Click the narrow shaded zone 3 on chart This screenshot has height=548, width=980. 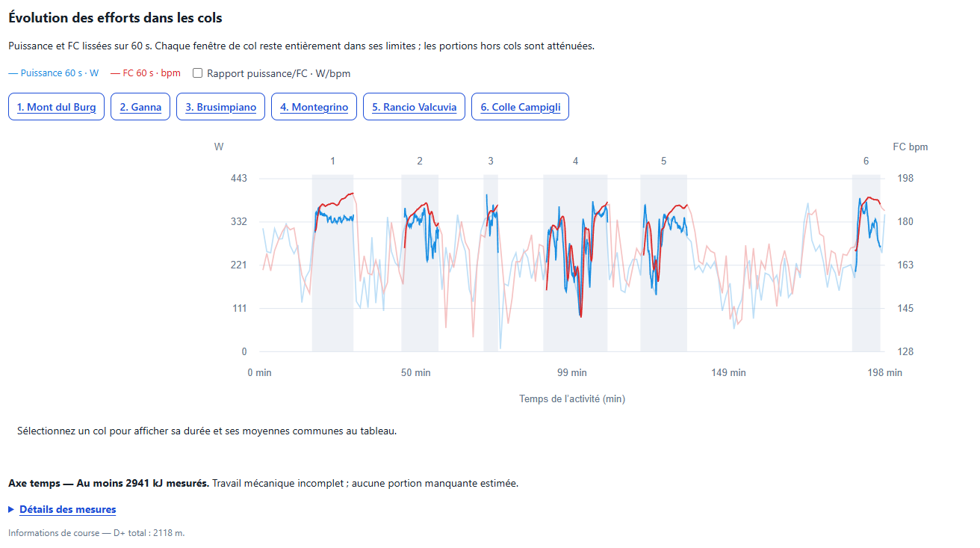tap(491, 263)
